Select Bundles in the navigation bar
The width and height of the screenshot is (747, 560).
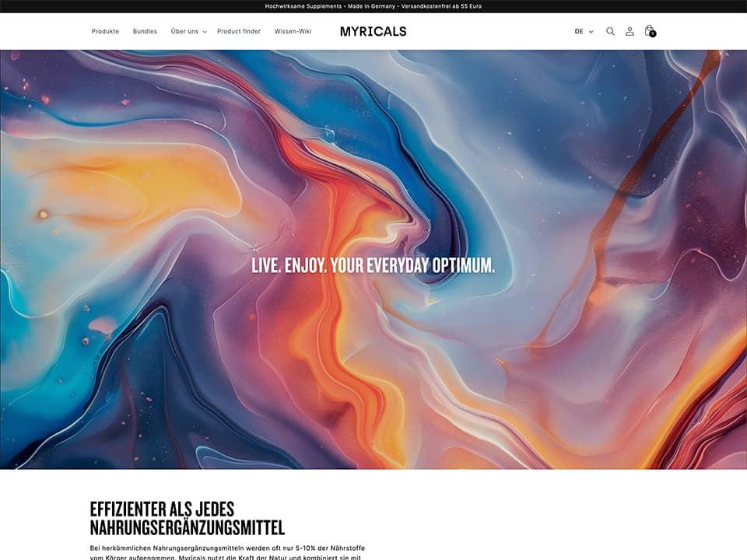[x=145, y=32]
